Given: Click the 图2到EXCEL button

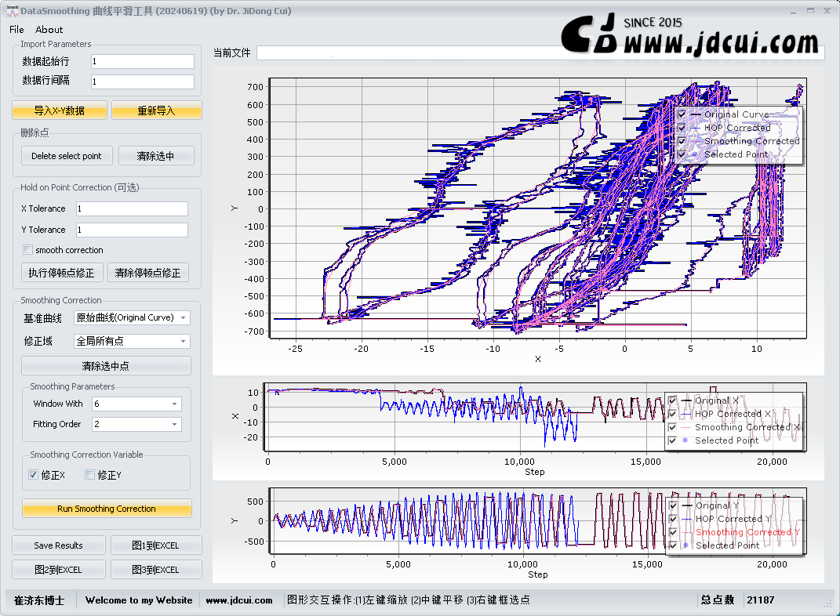Looking at the screenshot, I should pyautogui.click(x=58, y=570).
